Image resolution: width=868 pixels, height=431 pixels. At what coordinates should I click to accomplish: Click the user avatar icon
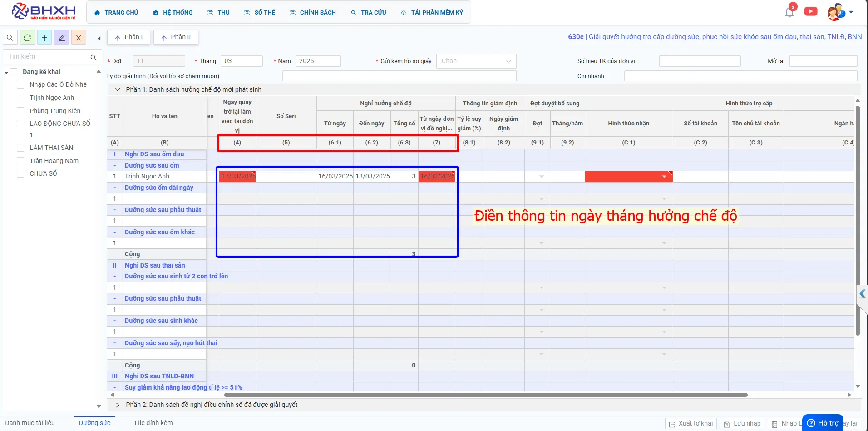pyautogui.click(x=836, y=12)
